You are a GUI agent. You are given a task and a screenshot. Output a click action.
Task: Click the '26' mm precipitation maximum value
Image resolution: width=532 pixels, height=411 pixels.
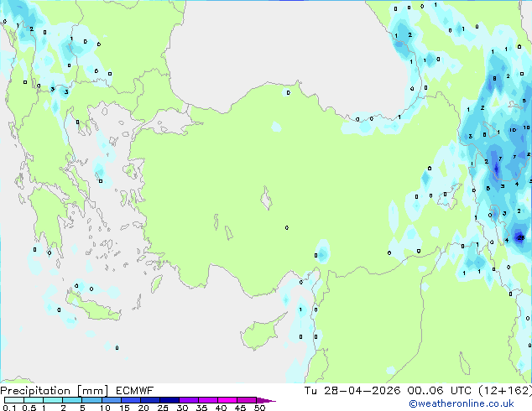[521, 237]
